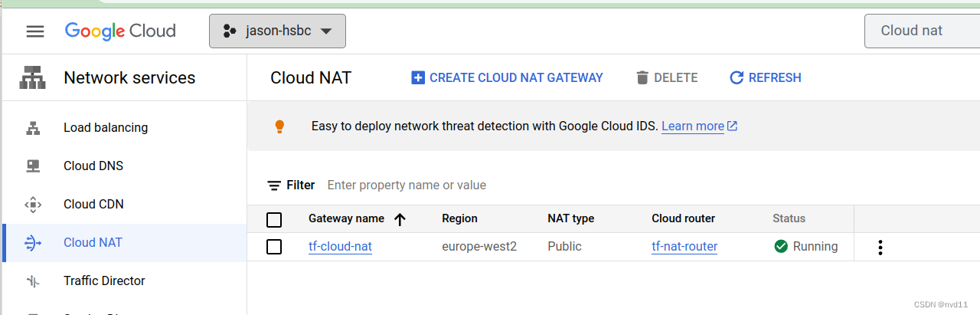The image size is (980, 315).
Task: Click the Cloud NAT sidebar icon
Action: (33, 243)
